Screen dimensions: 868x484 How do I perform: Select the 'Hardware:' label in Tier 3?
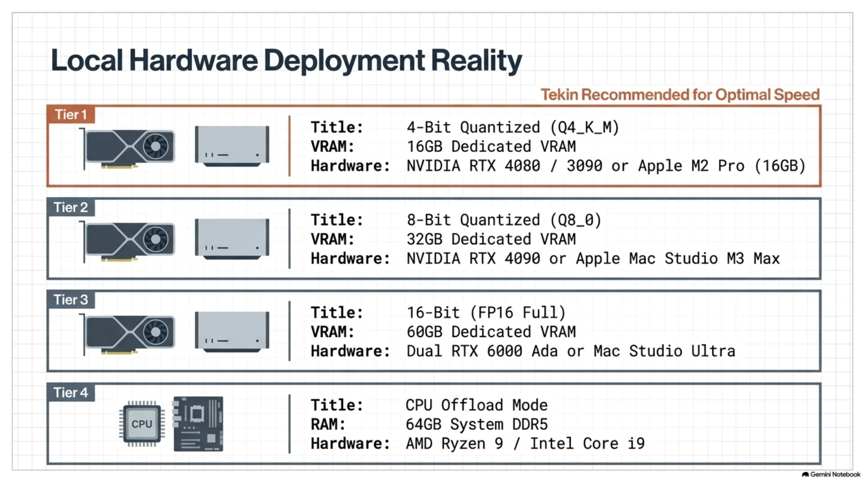pos(350,351)
